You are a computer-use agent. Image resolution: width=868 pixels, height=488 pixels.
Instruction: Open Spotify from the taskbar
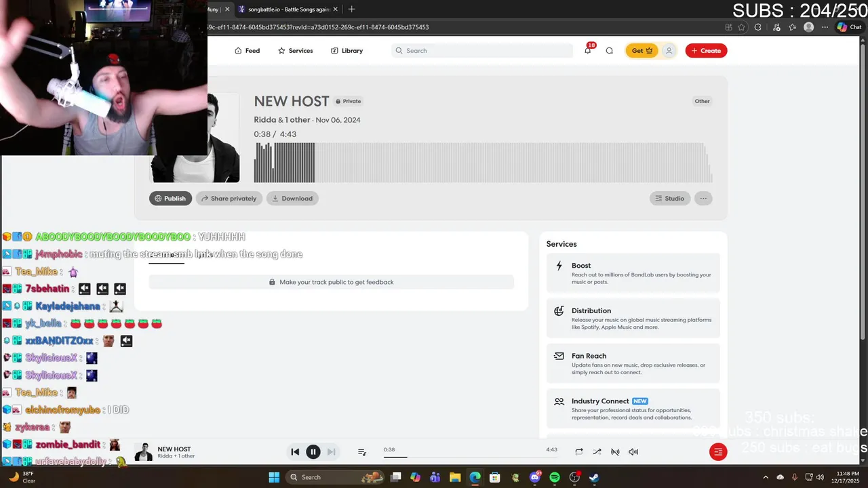click(555, 477)
